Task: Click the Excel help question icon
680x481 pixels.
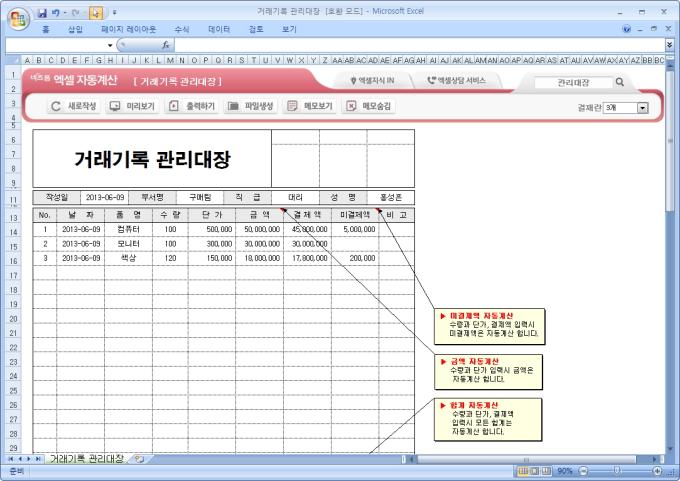Action: (626, 29)
